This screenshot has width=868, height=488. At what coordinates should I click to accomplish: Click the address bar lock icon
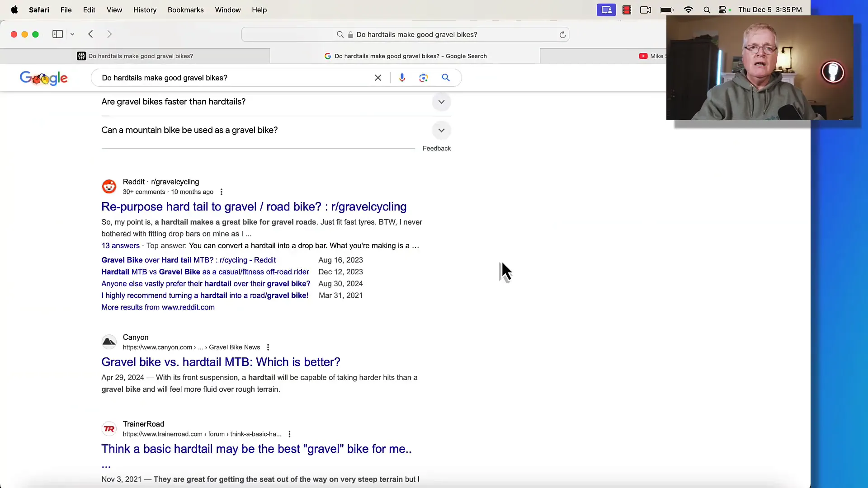(350, 34)
